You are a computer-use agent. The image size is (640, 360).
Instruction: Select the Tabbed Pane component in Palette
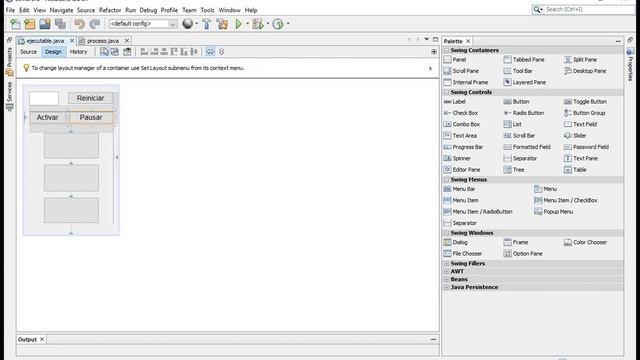[524, 60]
